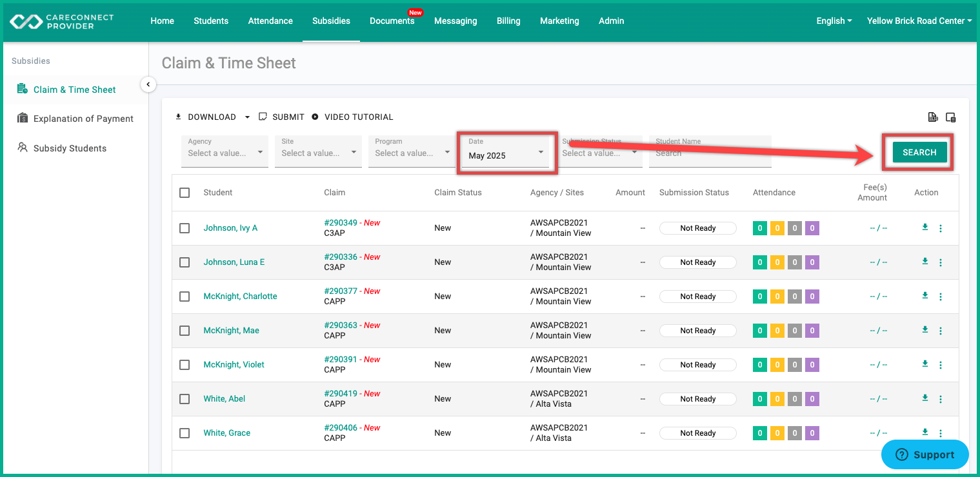Open more actions for McKnight, Charlotte
The image size is (980, 477).
(940, 297)
